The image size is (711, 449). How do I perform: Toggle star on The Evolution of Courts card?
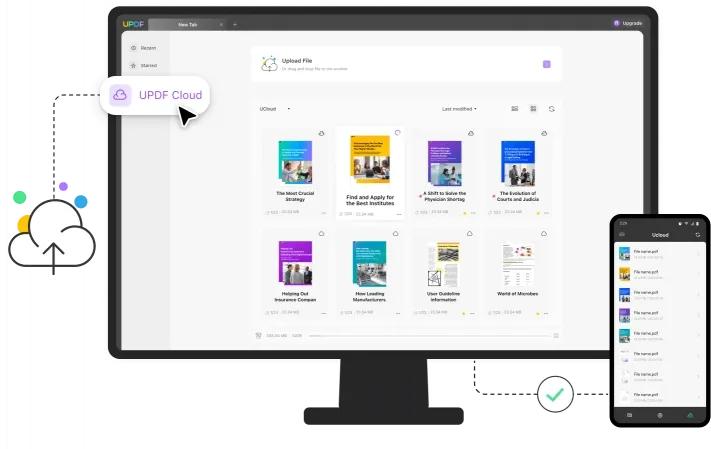click(x=538, y=213)
